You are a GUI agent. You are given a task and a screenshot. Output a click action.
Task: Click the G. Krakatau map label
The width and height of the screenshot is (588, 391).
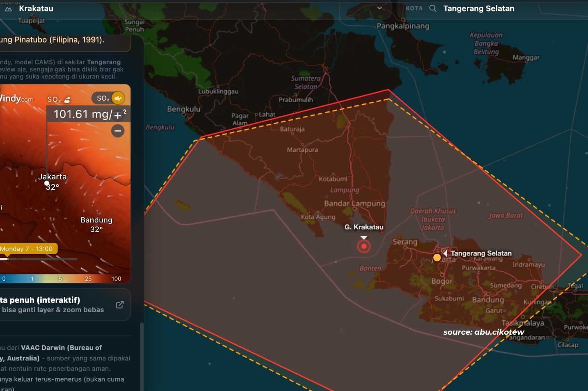click(364, 227)
